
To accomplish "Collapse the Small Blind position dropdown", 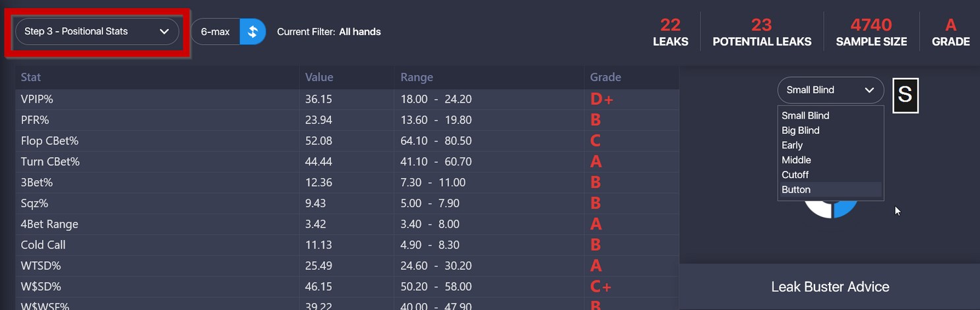I will point(830,90).
